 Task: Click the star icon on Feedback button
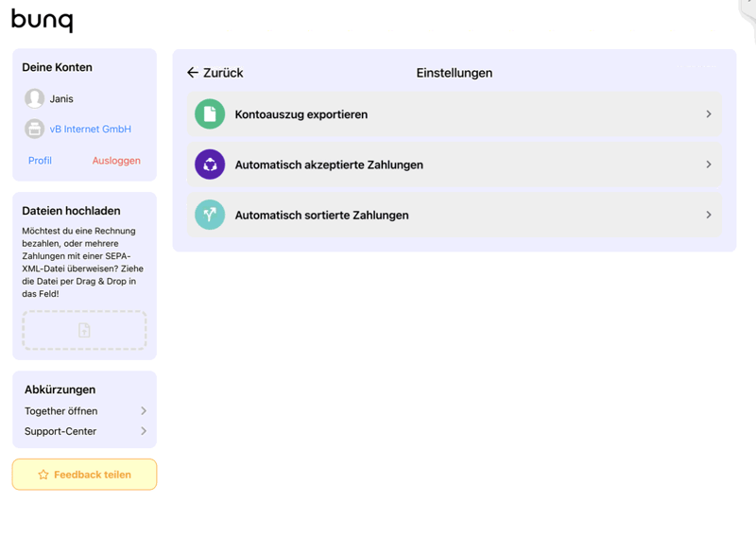[x=43, y=475]
